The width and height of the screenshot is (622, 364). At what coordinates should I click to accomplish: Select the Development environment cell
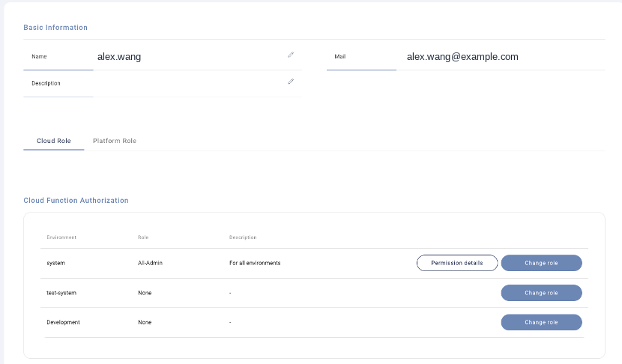pos(63,322)
